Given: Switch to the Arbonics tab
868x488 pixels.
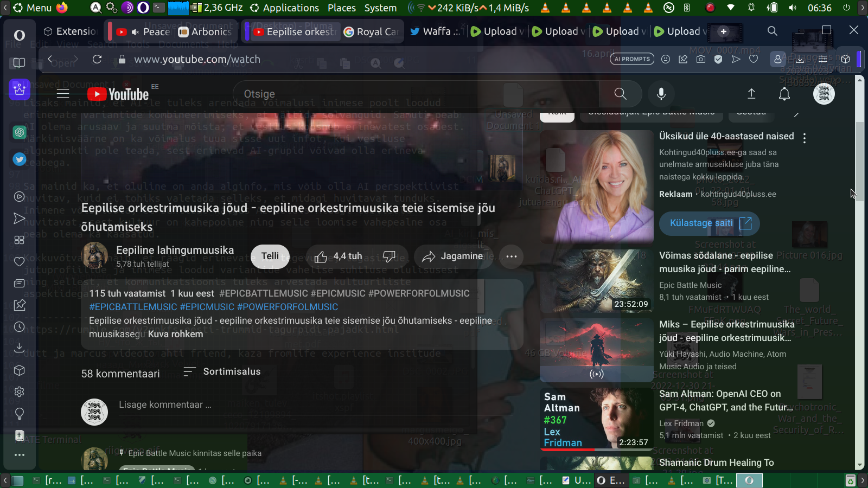Looking at the screenshot, I should [x=206, y=31].
